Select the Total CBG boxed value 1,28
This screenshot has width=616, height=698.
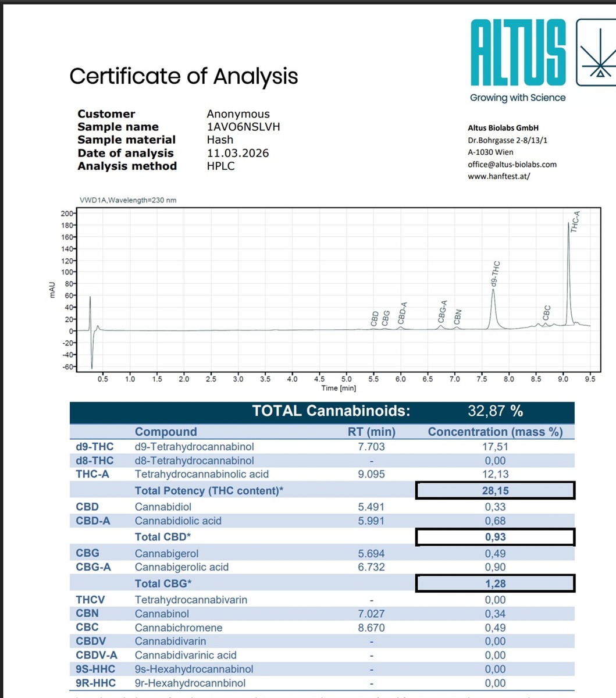point(495,583)
